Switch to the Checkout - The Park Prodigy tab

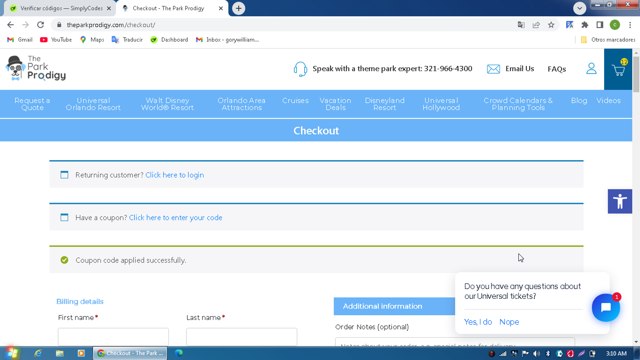[173, 8]
